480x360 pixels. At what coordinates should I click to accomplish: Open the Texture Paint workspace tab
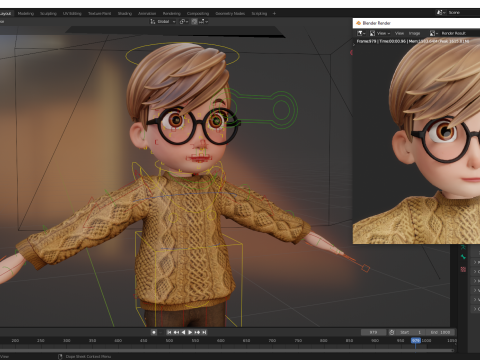99,13
